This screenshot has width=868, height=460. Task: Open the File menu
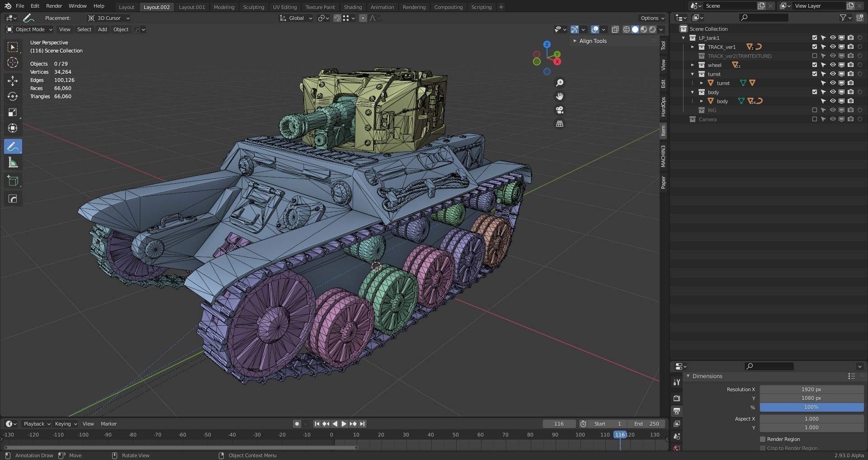(20, 6)
